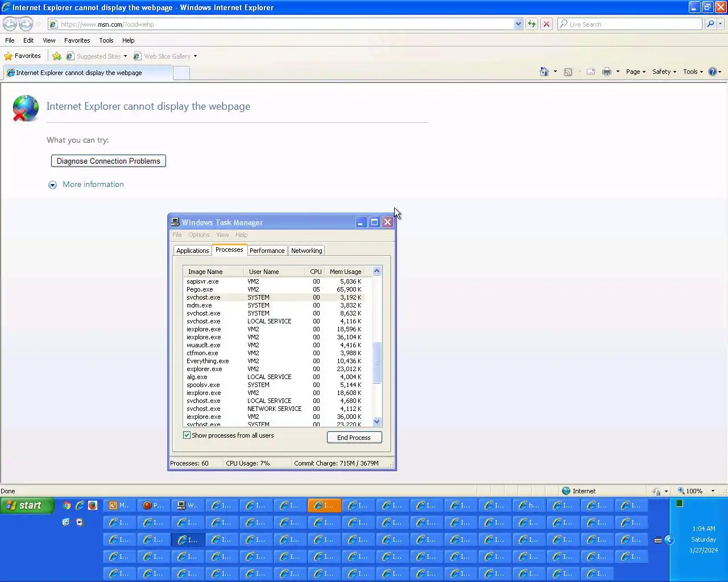Go back with the IE Back arrow

point(10,24)
